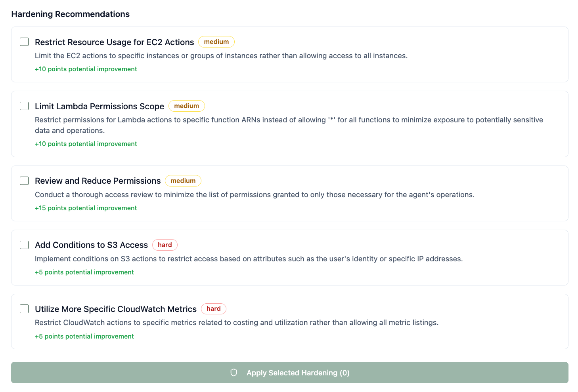Click the medium badge next to EC2 Actions

click(216, 42)
